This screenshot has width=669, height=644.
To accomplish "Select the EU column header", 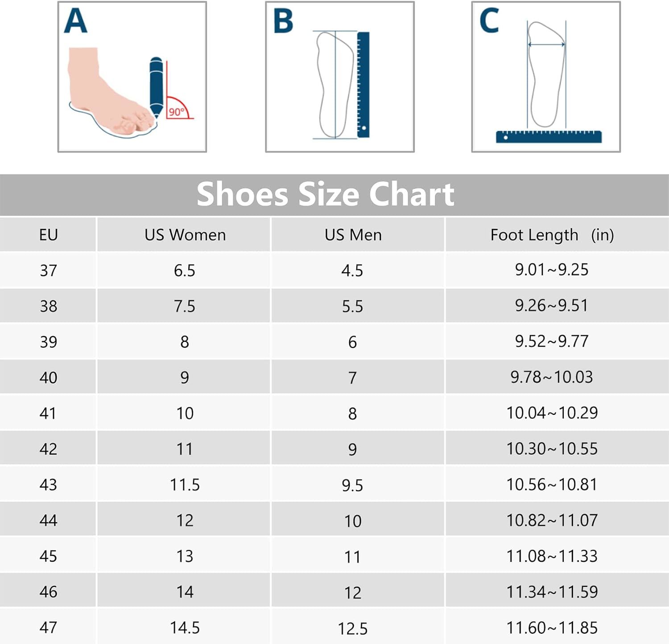I will (48, 234).
